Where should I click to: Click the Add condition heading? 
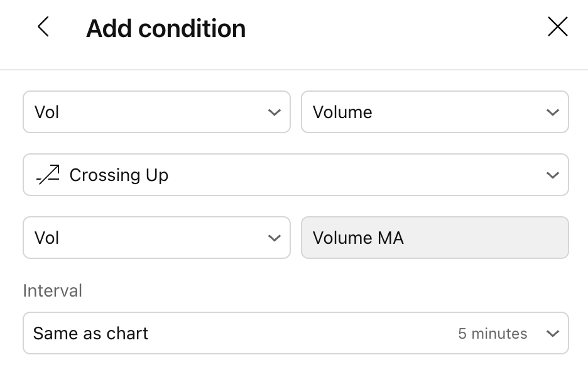point(166,28)
